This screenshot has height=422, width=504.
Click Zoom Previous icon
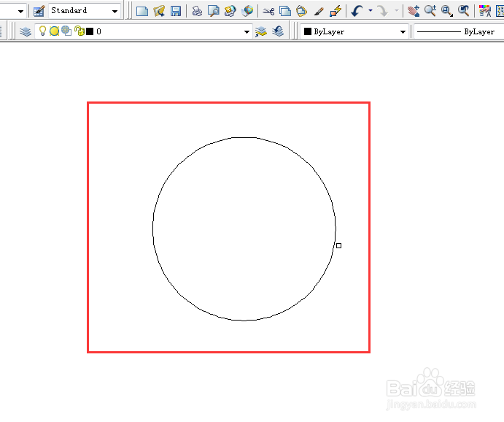tap(463, 11)
